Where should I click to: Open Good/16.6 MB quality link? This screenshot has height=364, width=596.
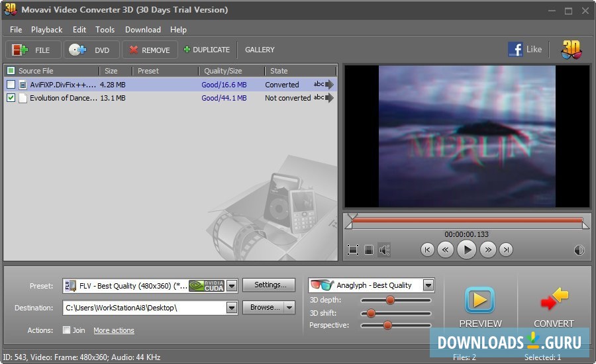pos(224,85)
